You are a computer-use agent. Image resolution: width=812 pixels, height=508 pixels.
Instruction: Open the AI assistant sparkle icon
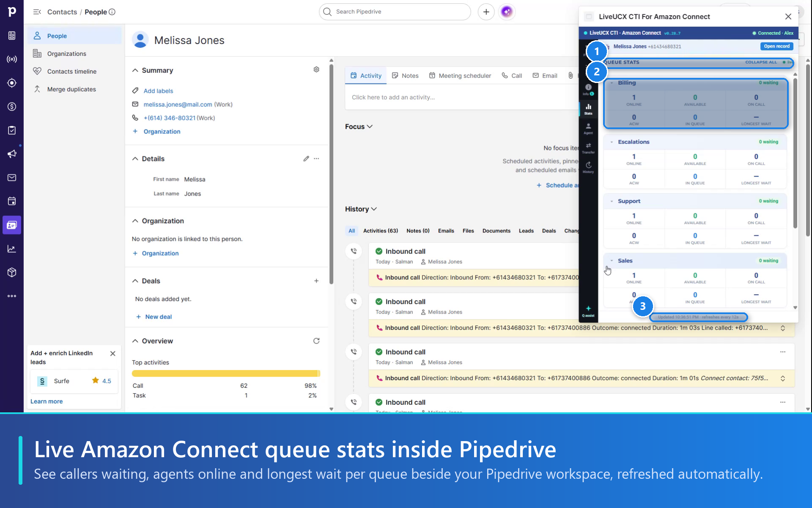507,12
